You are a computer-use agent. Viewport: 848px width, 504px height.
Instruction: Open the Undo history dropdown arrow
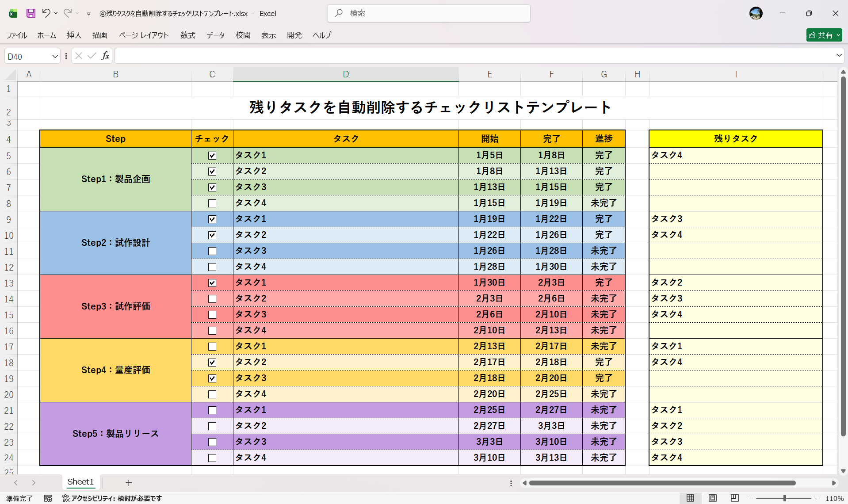pos(57,13)
